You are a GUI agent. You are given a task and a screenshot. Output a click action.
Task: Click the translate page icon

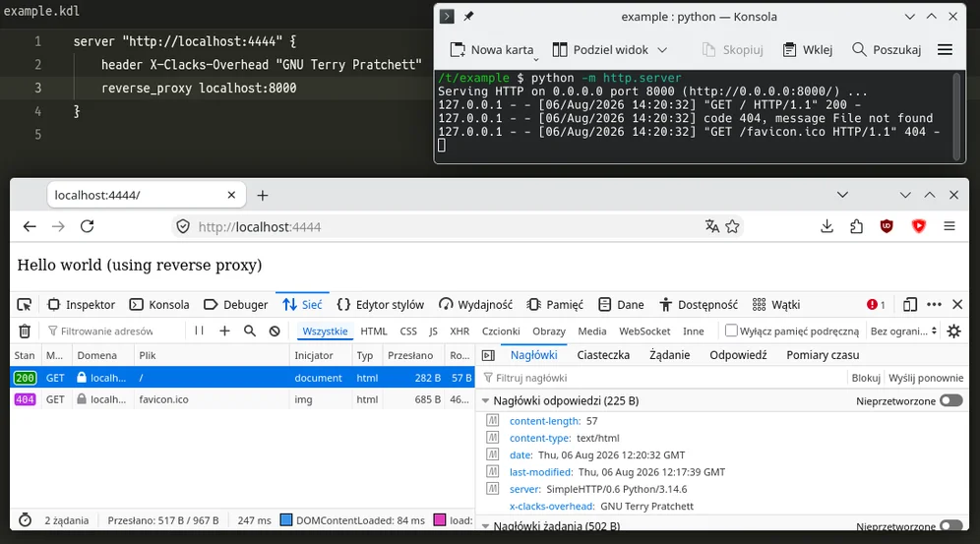(711, 226)
